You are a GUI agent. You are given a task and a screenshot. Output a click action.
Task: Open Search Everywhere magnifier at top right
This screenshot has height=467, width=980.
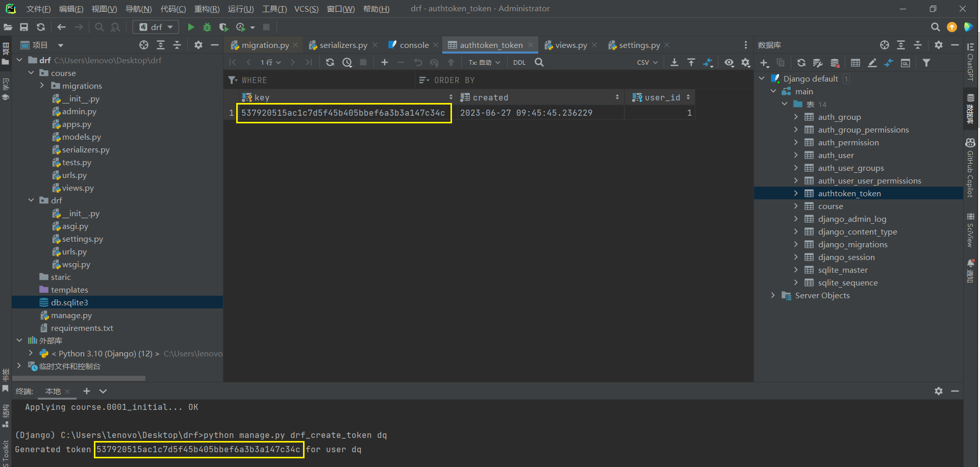tap(935, 27)
